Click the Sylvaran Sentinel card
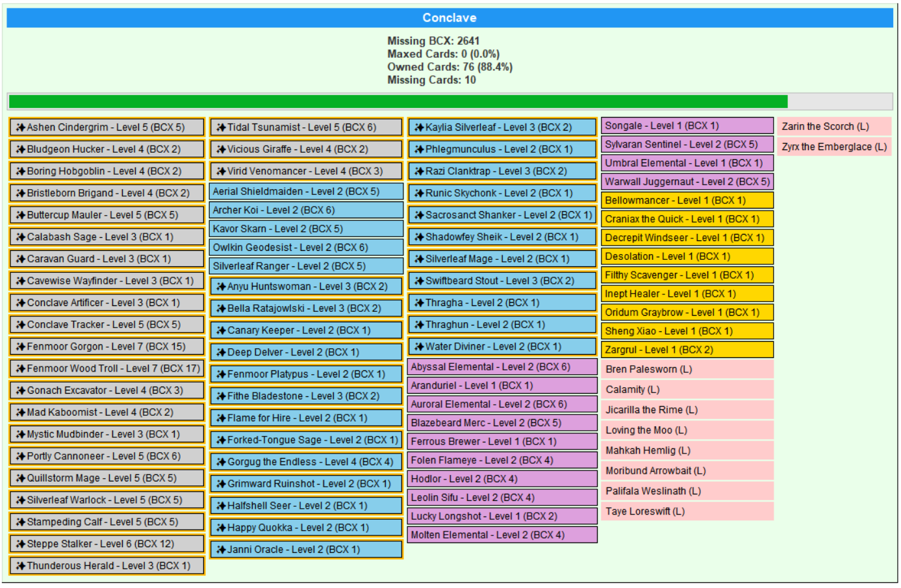The width and height of the screenshot is (901, 588). (688, 145)
